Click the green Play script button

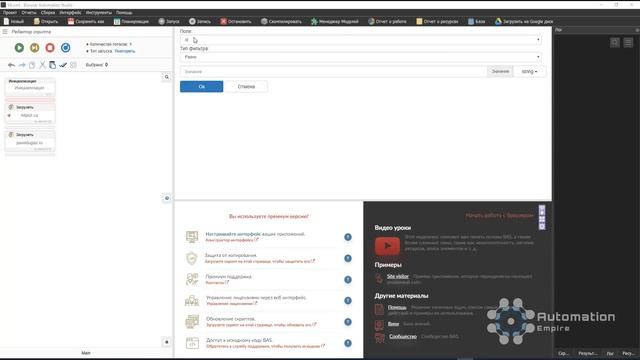click(x=19, y=48)
